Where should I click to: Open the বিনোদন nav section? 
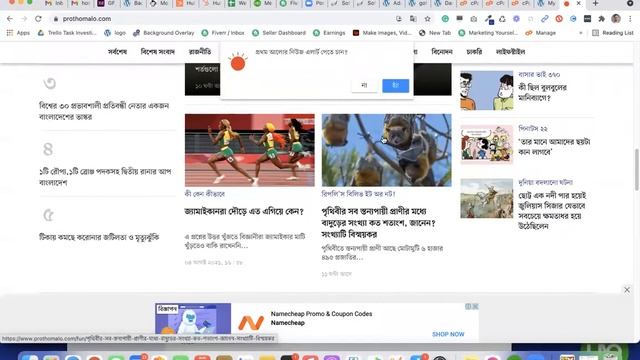(442, 52)
